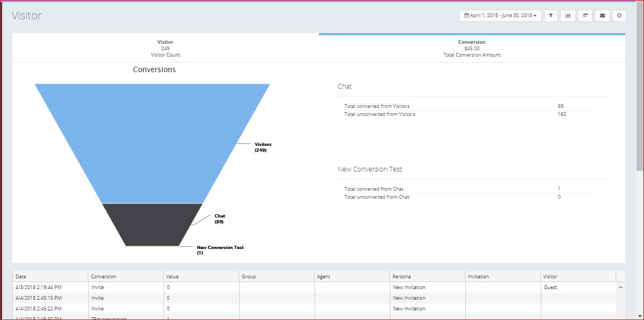Select the Conversion tab

[472, 48]
